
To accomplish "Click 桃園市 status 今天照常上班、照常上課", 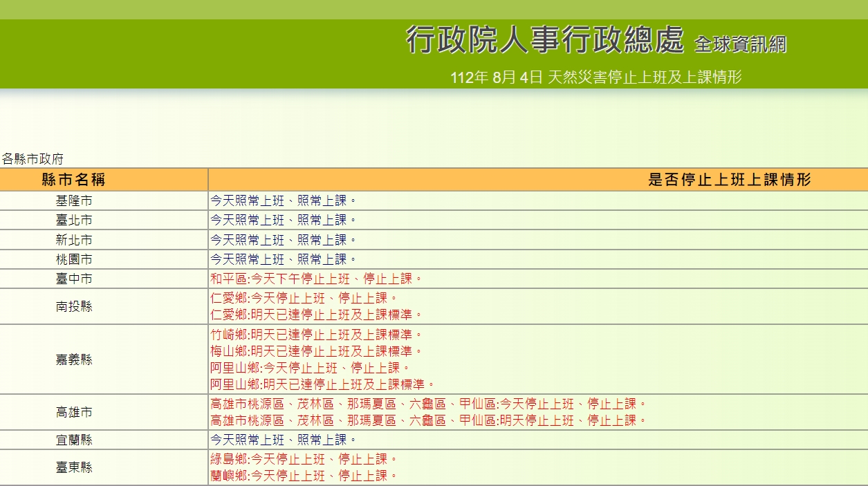I will 284,259.
